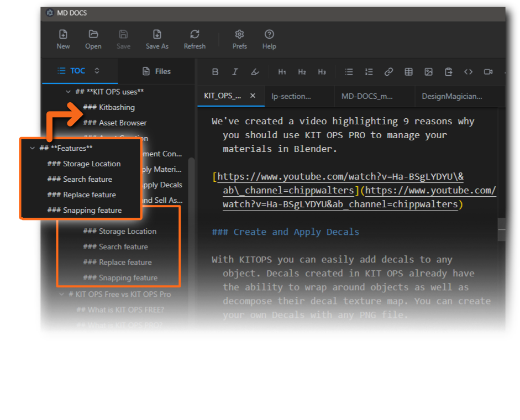
Task: Jump to What is KIT OPS FREE?
Action: pos(120,310)
